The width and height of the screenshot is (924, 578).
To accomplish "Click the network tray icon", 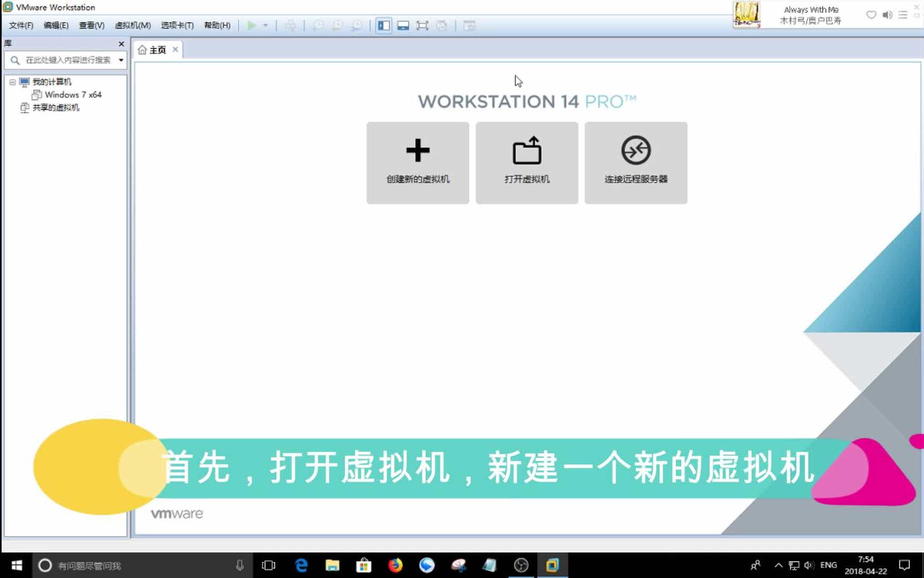I will click(x=794, y=565).
